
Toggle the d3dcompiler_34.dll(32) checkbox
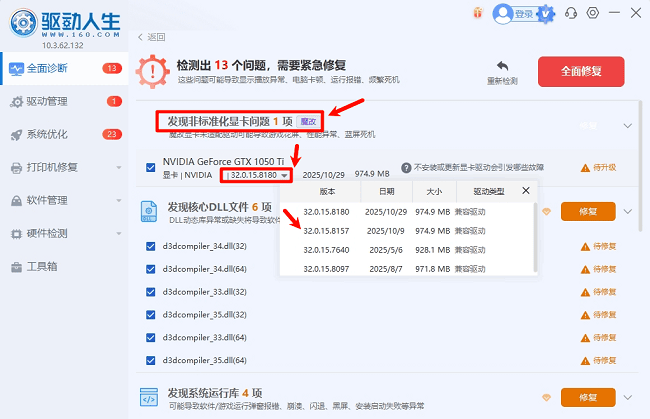click(151, 247)
